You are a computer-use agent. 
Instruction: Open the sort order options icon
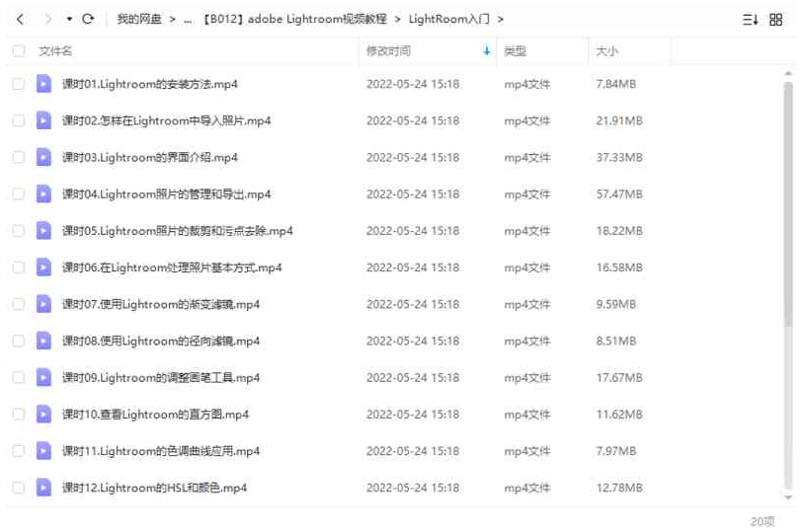click(x=750, y=20)
